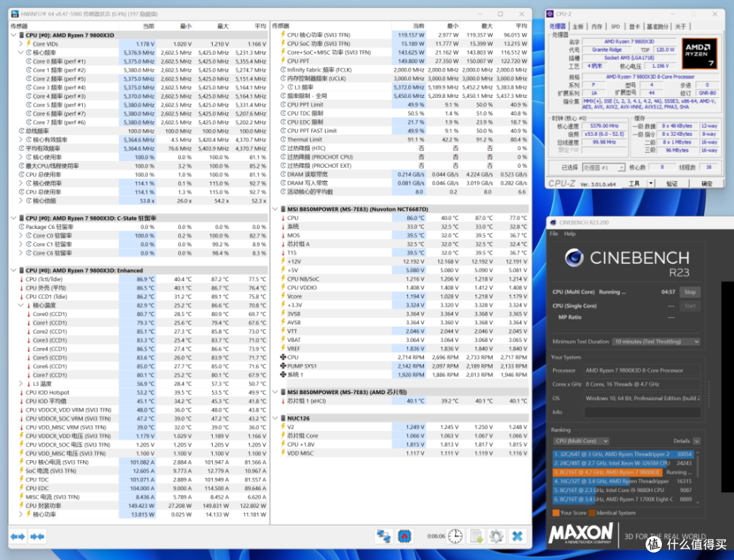Click the HWiNFO title bar app icon
The image size is (734, 560).
(15, 14)
